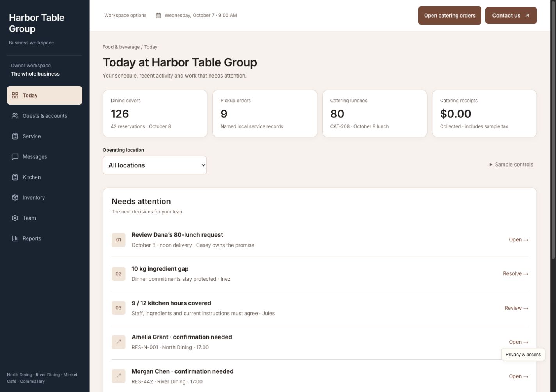
Task: Go to the Service page
Action: pos(44,136)
